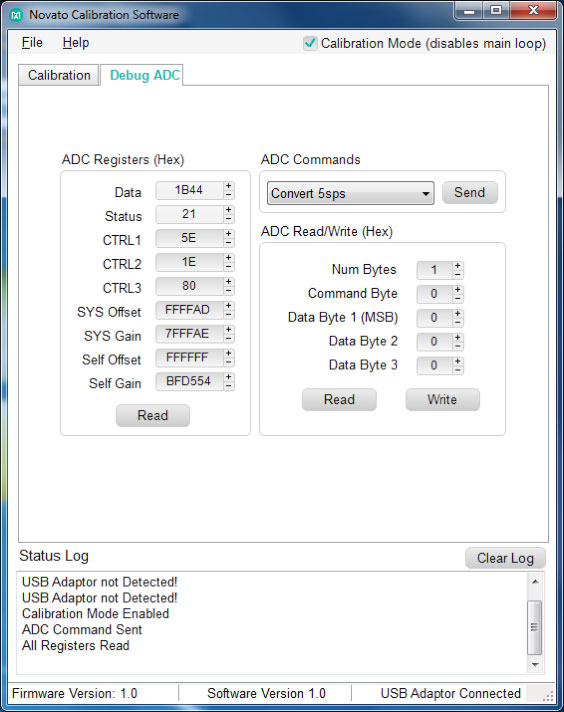The image size is (564, 712).
Task: Decrement the Status register value
Action: point(228,219)
